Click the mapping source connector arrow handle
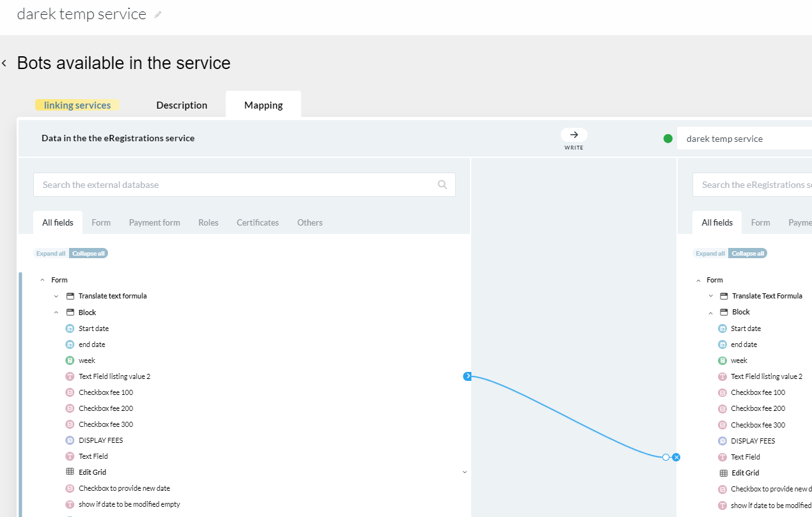Viewport: 812px width, 517px height. tap(467, 376)
